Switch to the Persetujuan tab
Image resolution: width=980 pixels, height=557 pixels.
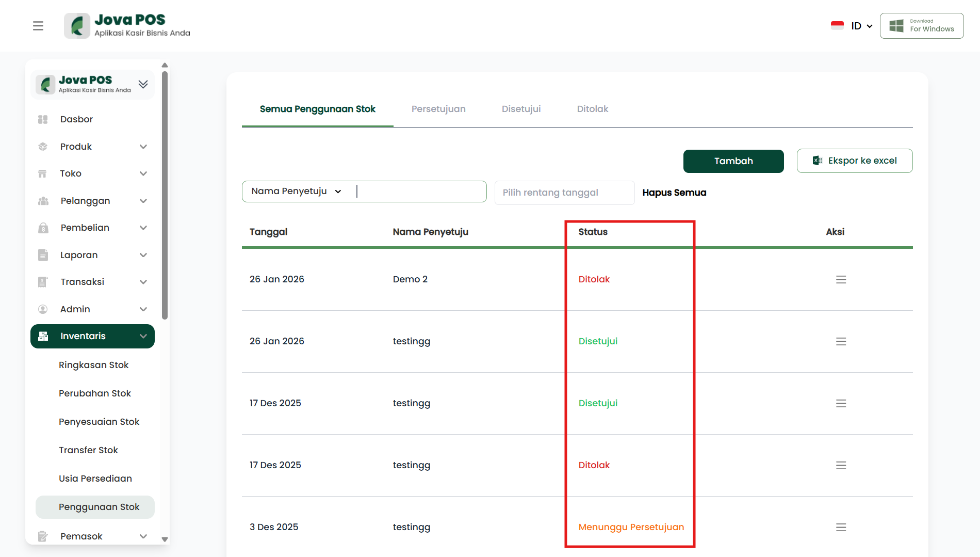point(438,109)
